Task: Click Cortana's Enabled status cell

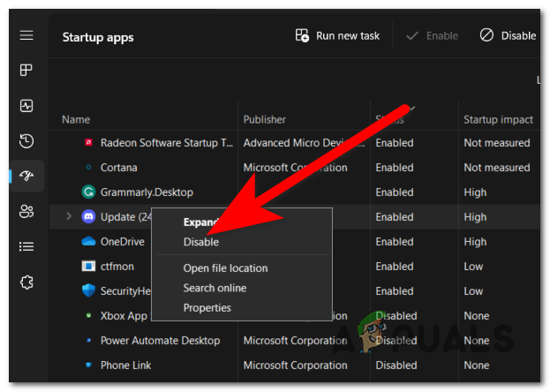Action: click(395, 168)
